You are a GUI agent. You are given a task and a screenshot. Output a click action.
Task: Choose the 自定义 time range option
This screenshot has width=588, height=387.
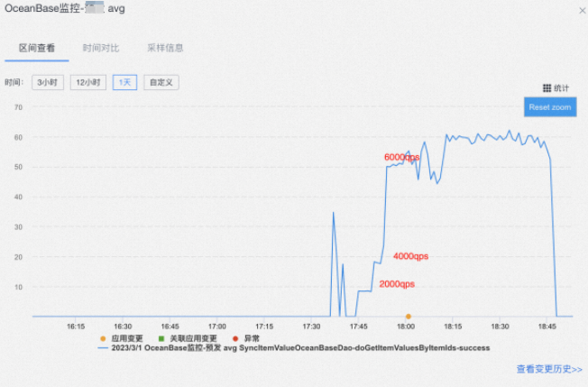pos(161,82)
